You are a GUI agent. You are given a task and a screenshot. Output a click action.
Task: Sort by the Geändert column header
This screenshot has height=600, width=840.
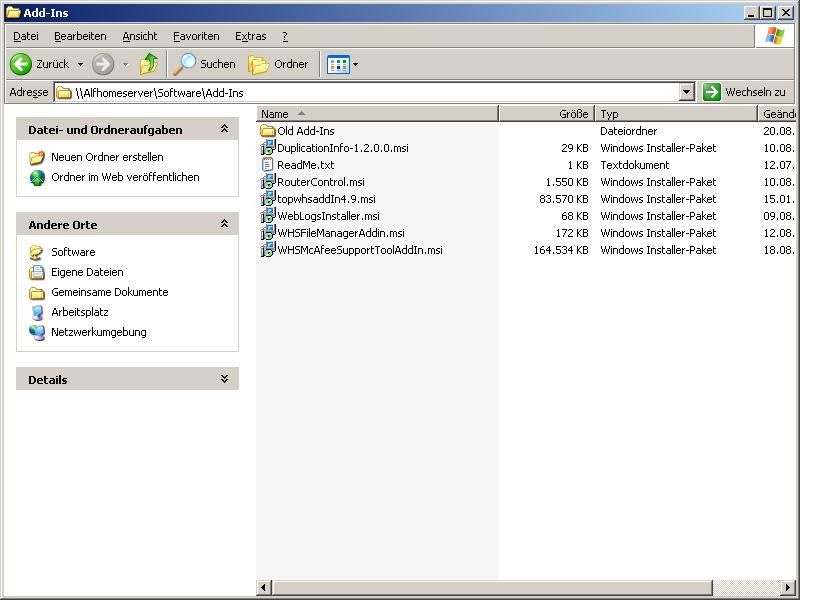tap(777, 114)
